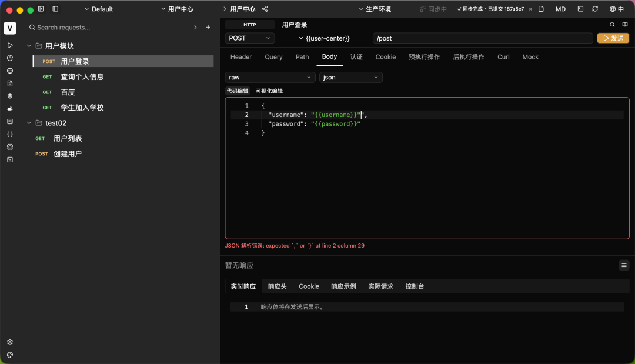Switch to the Path tab
The width and height of the screenshot is (635, 364).
pos(302,57)
